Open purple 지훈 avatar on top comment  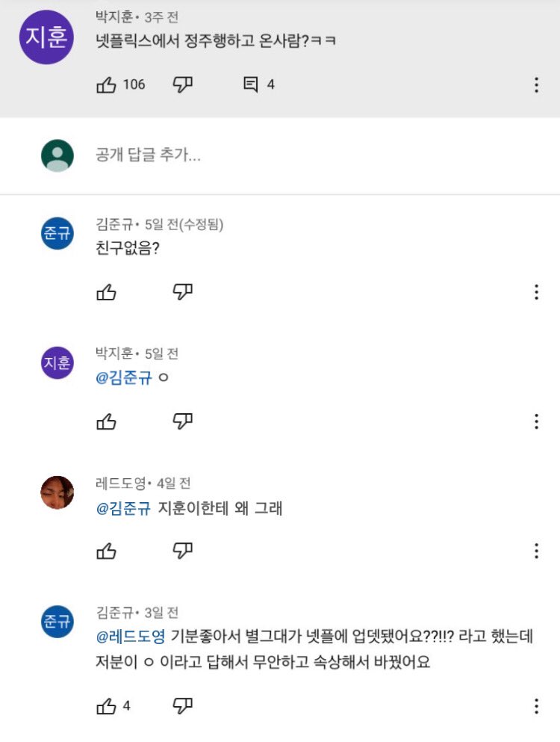46,37
